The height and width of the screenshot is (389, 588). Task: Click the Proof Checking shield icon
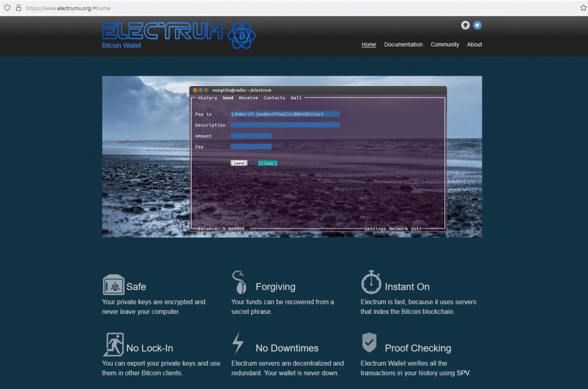click(369, 342)
